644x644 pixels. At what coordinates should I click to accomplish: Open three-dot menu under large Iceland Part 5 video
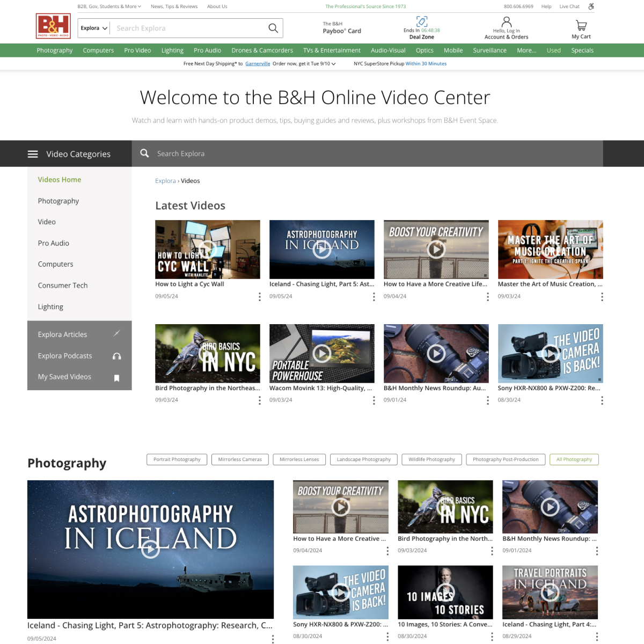coord(273,639)
